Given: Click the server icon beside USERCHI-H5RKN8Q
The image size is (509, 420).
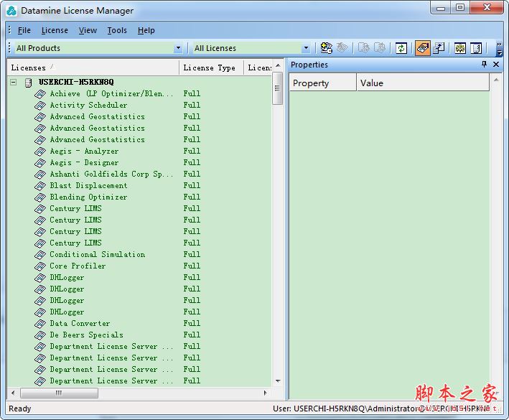Looking at the screenshot, I should [x=29, y=83].
